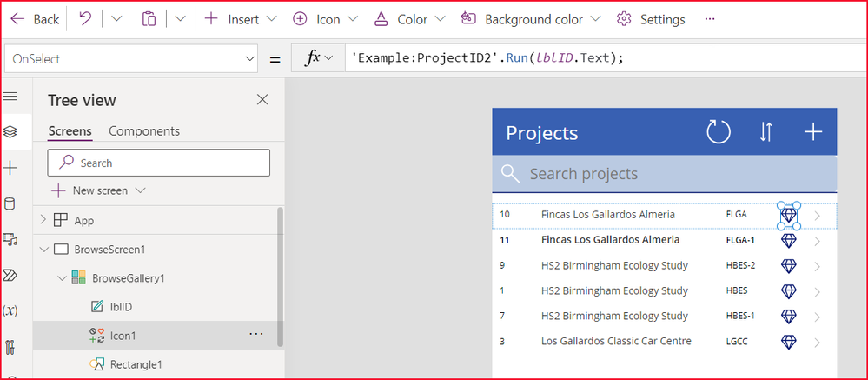Open the Insert pane plus icon
The width and height of the screenshot is (868, 380).
10,168
